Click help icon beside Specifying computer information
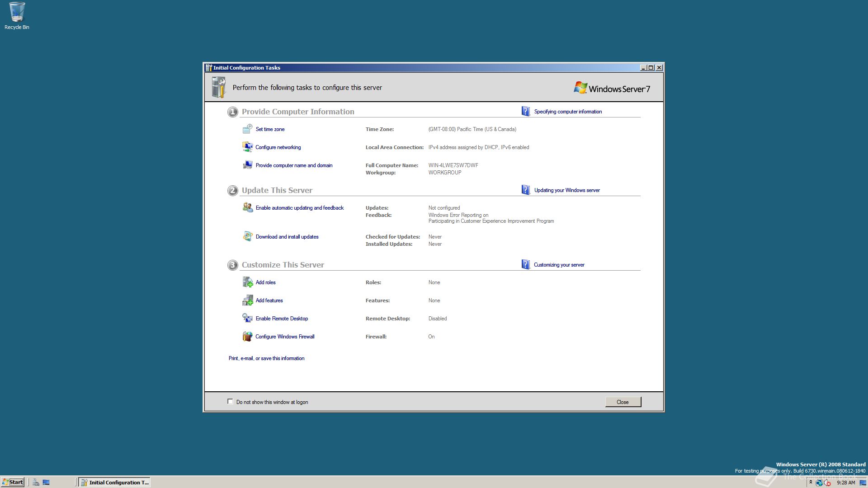This screenshot has height=488, width=868. coord(525,112)
